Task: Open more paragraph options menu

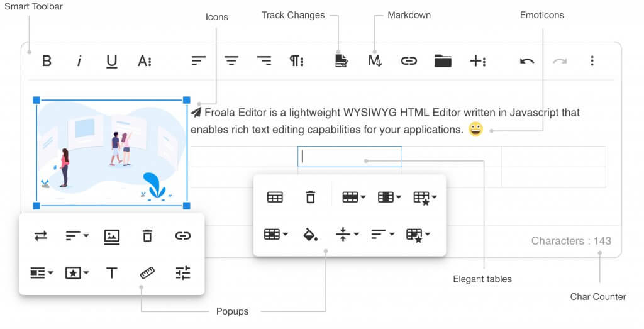Action: click(297, 61)
